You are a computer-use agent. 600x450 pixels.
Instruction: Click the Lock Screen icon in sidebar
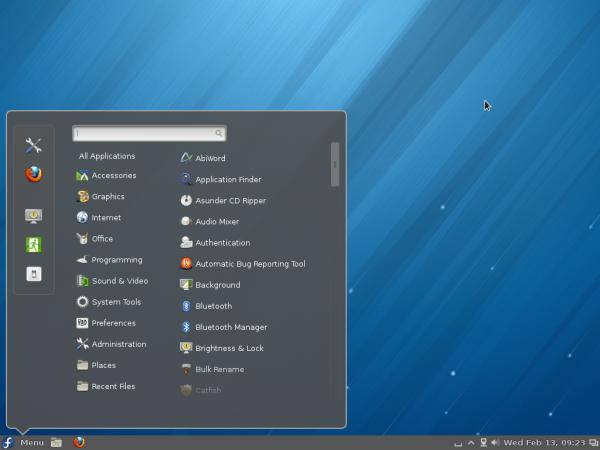click(x=34, y=216)
